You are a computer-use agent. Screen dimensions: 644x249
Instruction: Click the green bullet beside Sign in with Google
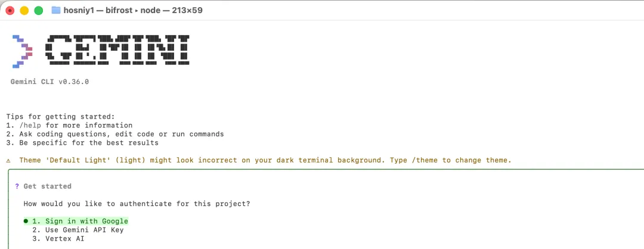pos(26,221)
